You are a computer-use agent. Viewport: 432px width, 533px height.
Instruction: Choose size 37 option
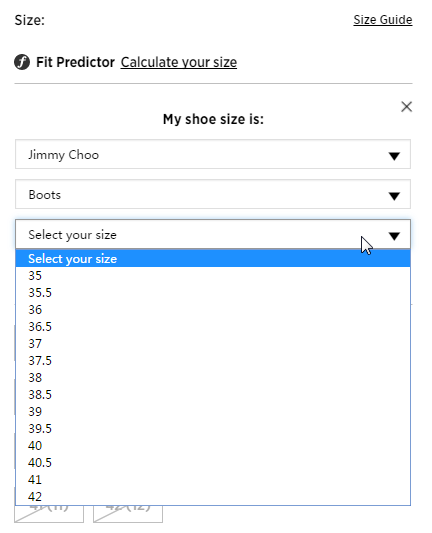pos(213,344)
